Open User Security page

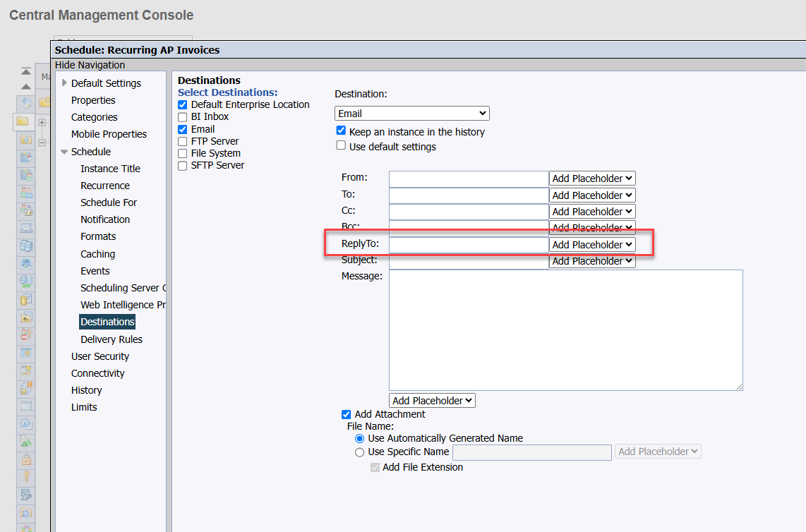click(100, 356)
